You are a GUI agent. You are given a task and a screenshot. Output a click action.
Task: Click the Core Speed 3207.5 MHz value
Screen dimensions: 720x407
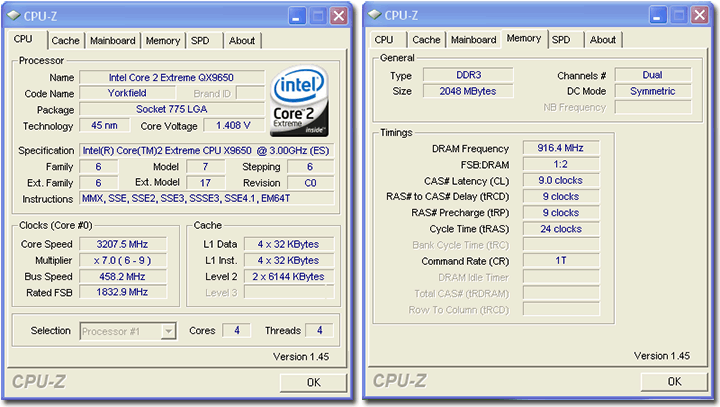tap(123, 244)
